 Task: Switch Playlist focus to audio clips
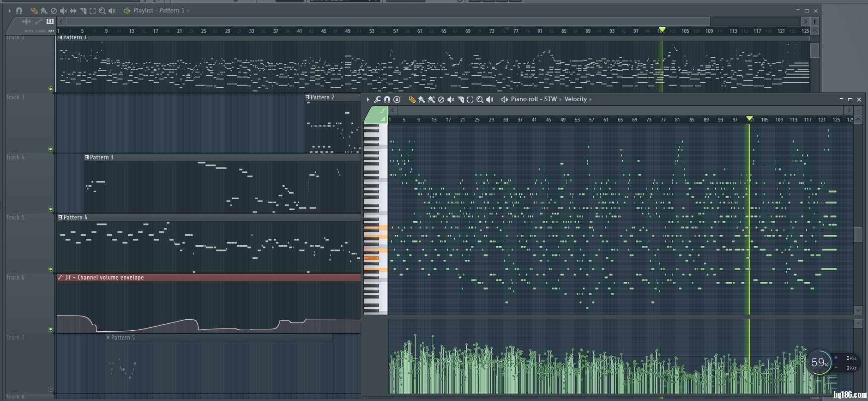(26, 21)
